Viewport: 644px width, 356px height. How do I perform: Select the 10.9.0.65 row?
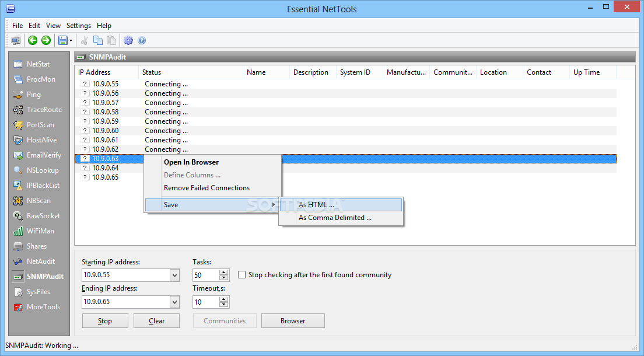345,177
